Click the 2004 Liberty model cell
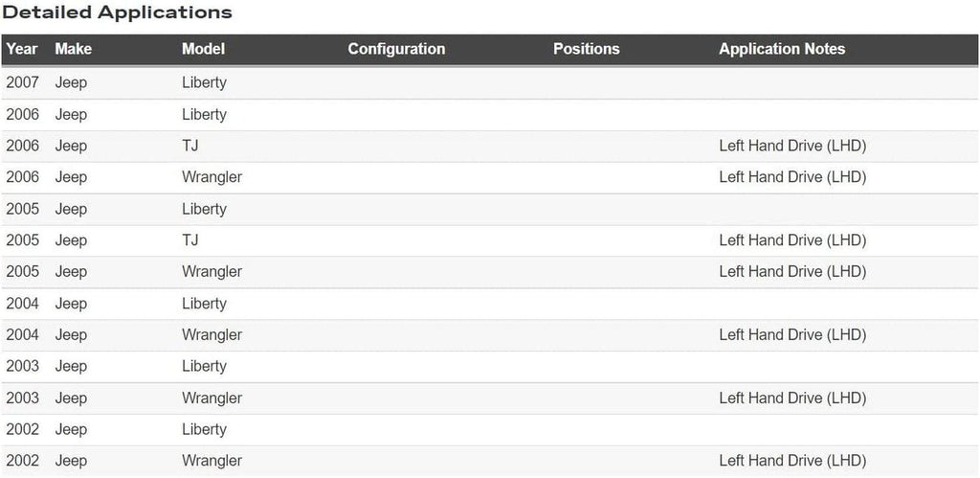980x478 pixels. click(204, 304)
